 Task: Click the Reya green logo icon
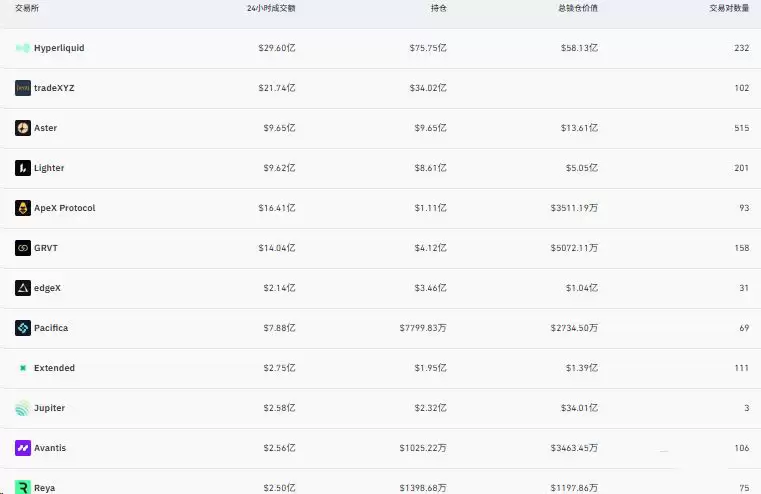click(x=23, y=487)
